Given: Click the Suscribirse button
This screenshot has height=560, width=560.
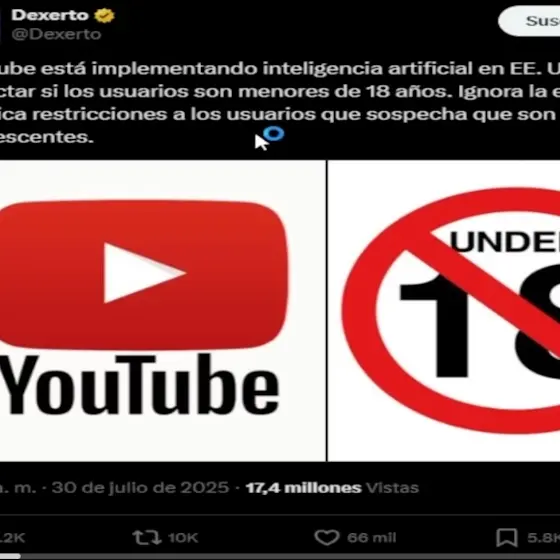Looking at the screenshot, I should click(x=529, y=21).
